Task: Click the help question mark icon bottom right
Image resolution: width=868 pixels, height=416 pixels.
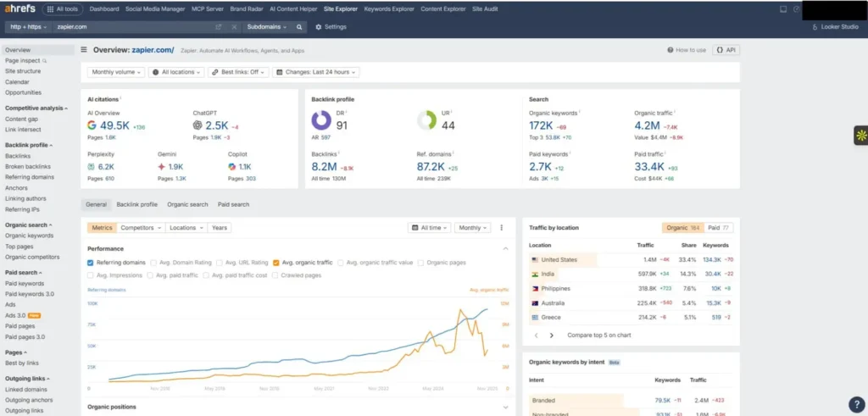Action: pyautogui.click(x=856, y=404)
